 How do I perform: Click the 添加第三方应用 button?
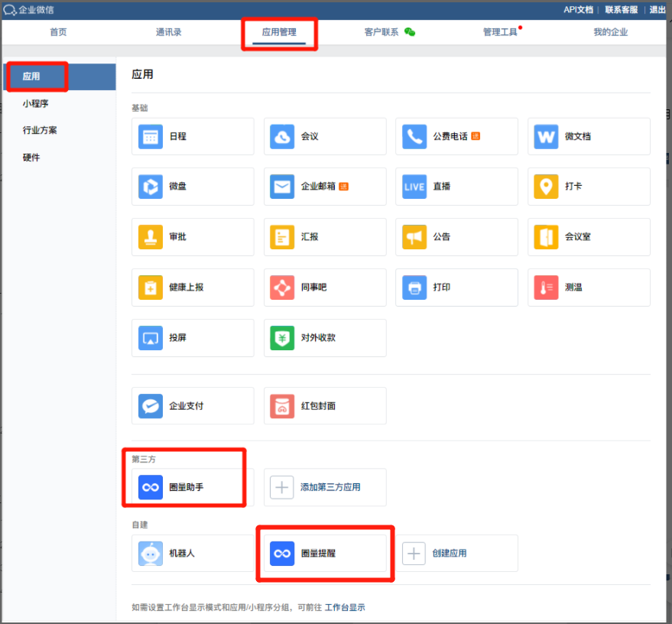325,487
